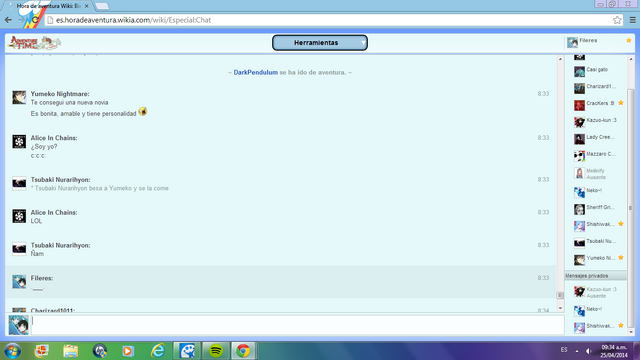The height and width of the screenshot is (360, 640).
Task: Open the Chrome menu button
Action: pyautogui.click(x=632, y=20)
